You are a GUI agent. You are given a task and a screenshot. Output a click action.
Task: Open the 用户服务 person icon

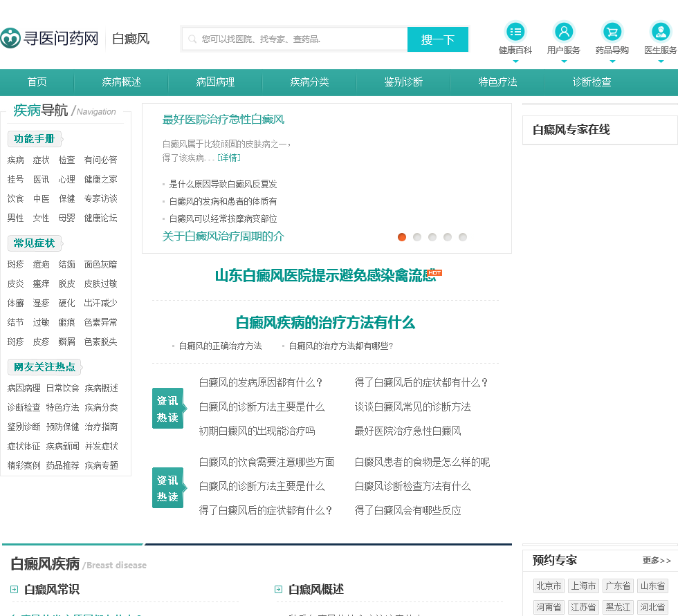click(564, 32)
